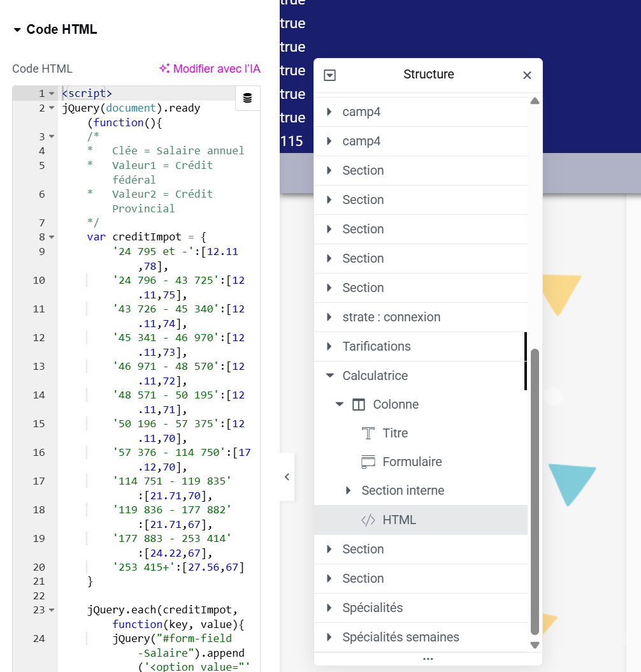Click the Titre text widget icon

368,434
